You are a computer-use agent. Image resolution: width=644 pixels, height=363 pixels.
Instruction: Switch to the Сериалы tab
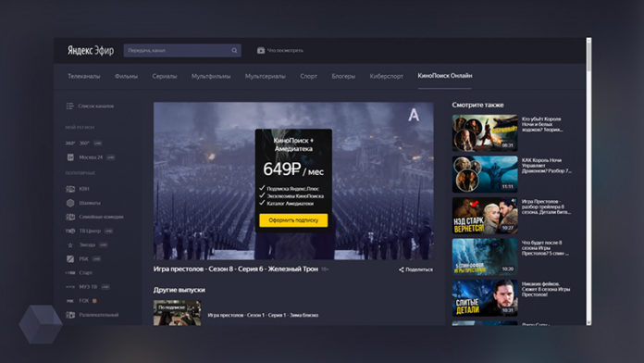(165, 76)
